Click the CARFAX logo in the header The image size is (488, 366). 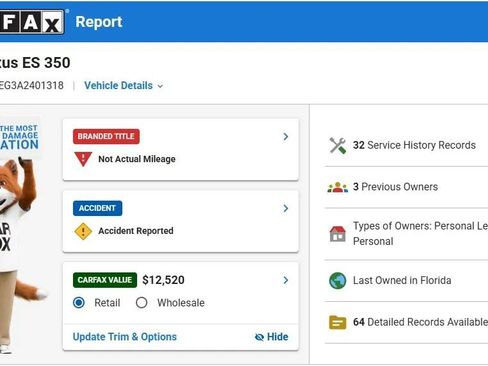pyautogui.click(x=32, y=22)
